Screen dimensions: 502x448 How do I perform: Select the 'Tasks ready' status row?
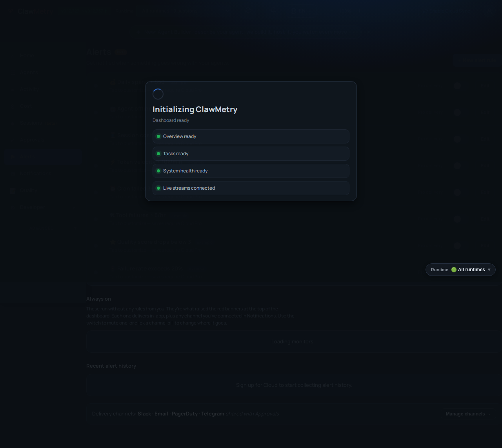click(251, 154)
